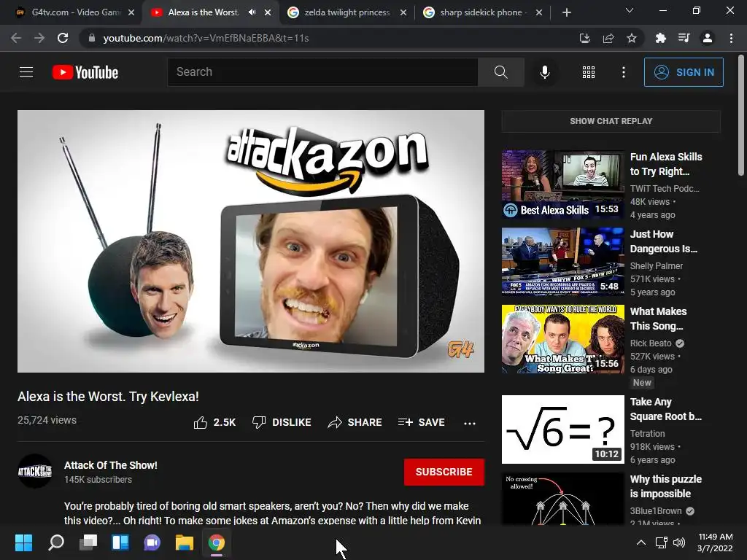This screenshot has height=560, width=747.
Task: Click the search magnifier button
Action: pyautogui.click(x=500, y=72)
